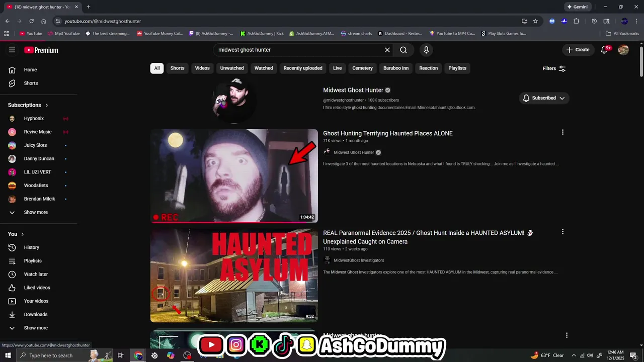Image resolution: width=644 pixels, height=362 pixels.
Task: Open the Subscribed notification dropdown
Action: [x=544, y=98]
